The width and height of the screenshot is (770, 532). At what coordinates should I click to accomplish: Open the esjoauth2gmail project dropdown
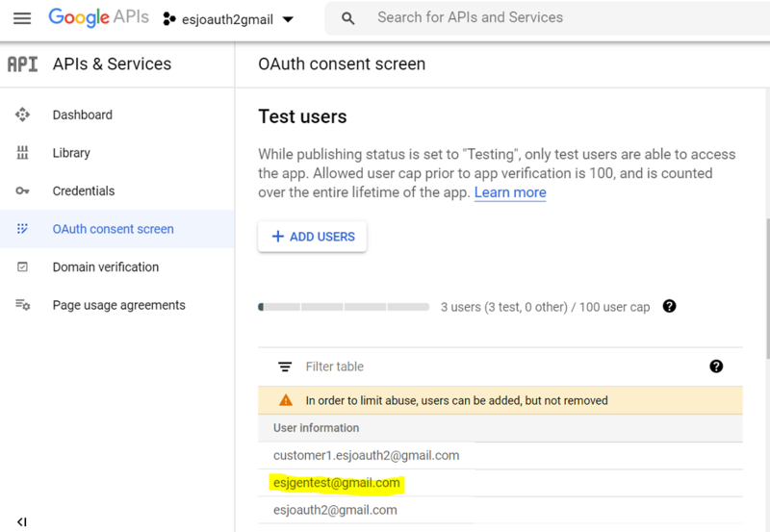coord(228,19)
